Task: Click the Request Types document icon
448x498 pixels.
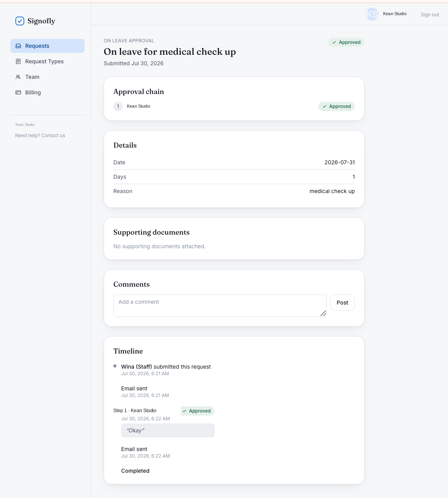Action: [x=18, y=61]
